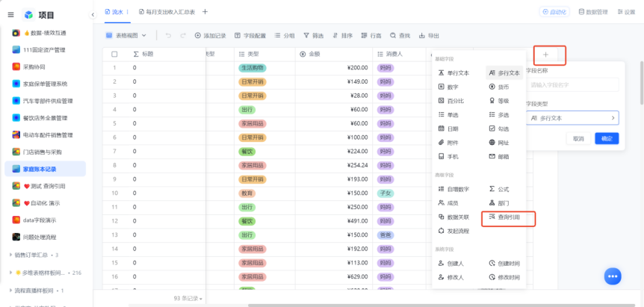The width and height of the screenshot is (644, 307).
Task: Select 附件 attachment field type
Action: click(448, 143)
